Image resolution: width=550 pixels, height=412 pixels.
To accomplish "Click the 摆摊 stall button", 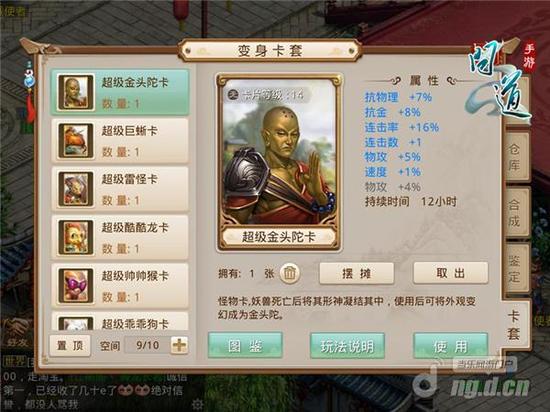I will [356, 273].
